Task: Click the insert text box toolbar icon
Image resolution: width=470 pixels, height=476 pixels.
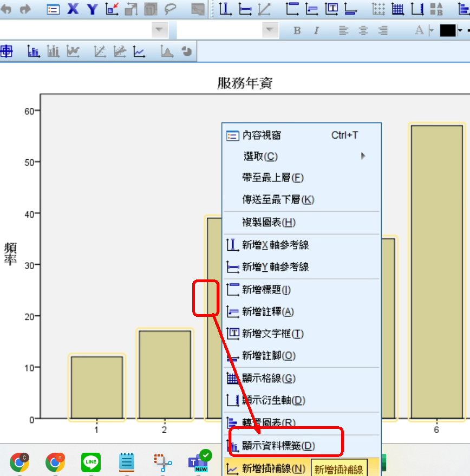Action: pyautogui.click(x=331, y=9)
